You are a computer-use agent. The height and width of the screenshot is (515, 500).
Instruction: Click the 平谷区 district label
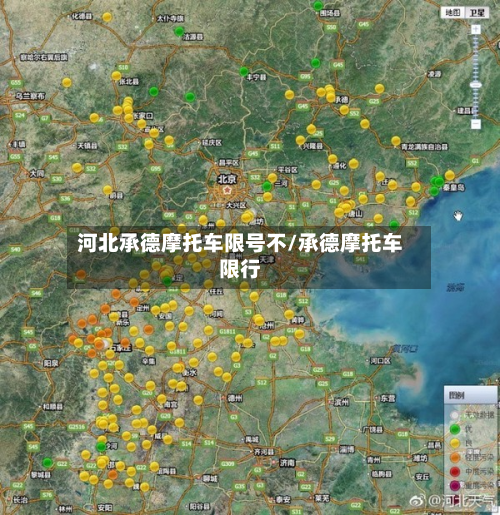287,170
